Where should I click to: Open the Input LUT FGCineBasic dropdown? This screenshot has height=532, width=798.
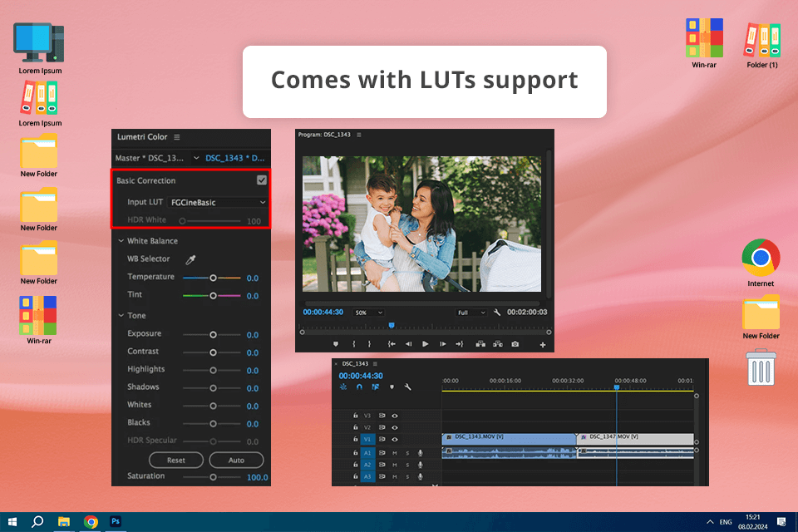coord(218,203)
